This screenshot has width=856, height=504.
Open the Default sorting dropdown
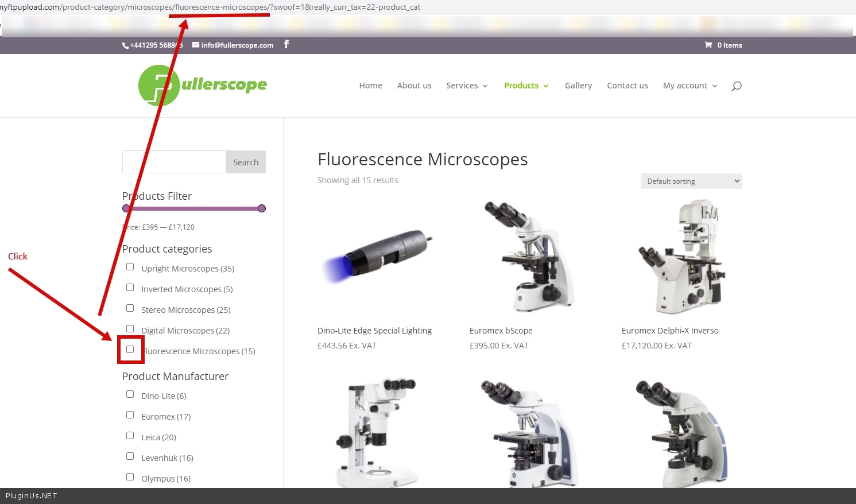691,181
